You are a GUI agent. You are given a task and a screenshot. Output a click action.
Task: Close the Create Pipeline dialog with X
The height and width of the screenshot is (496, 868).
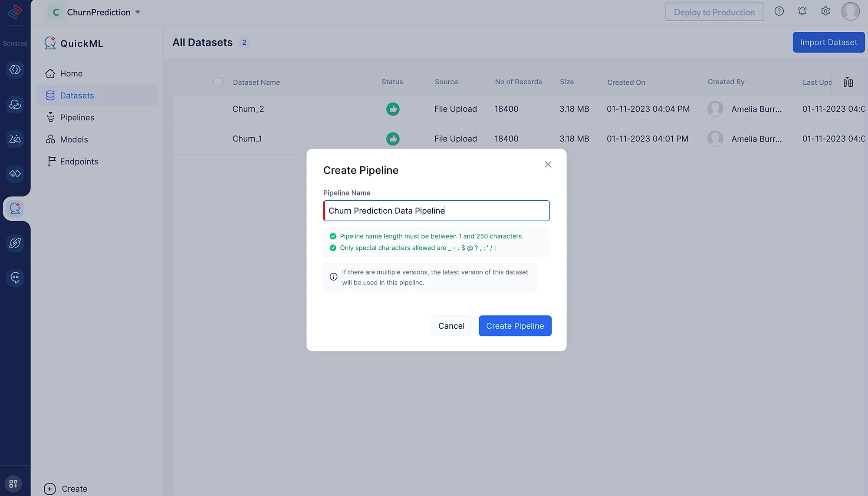click(x=548, y=165)
